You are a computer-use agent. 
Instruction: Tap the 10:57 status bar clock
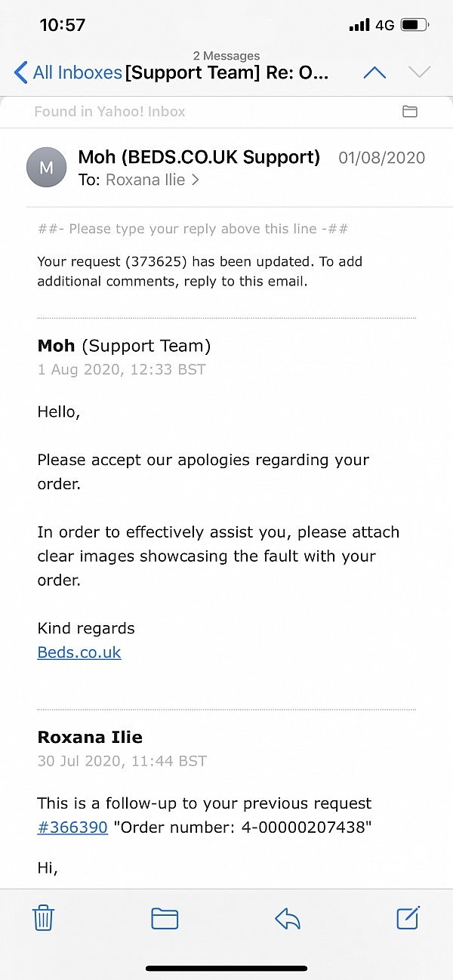tap(62, 25)
